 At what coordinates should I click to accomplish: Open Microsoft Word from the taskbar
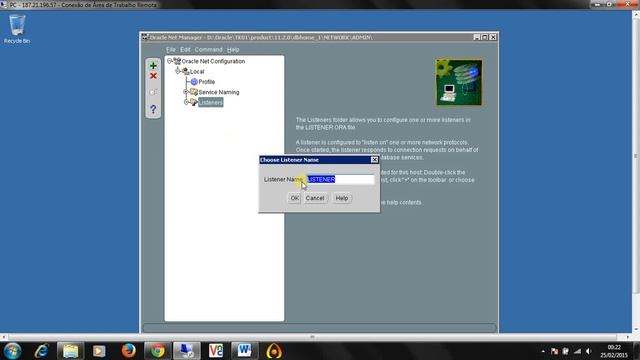tap(244, 351)
